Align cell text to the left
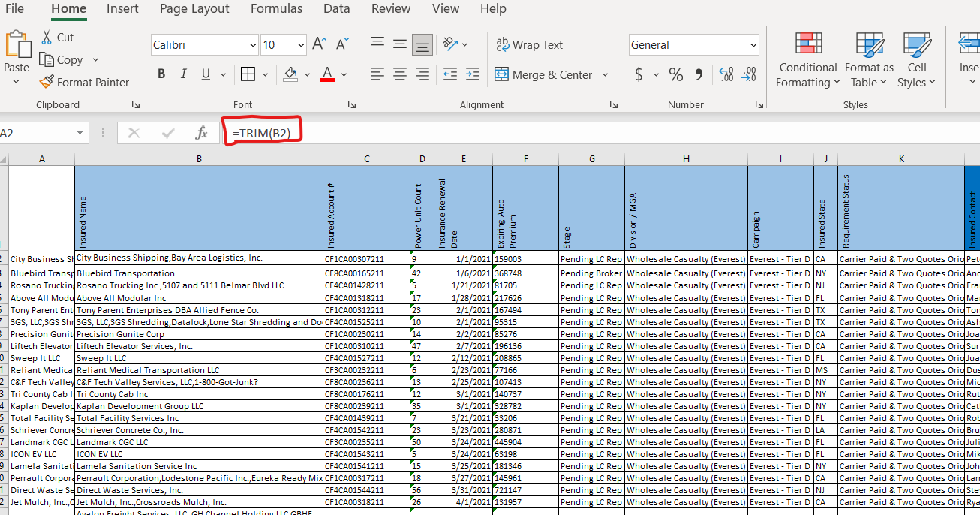 [377, 74]
